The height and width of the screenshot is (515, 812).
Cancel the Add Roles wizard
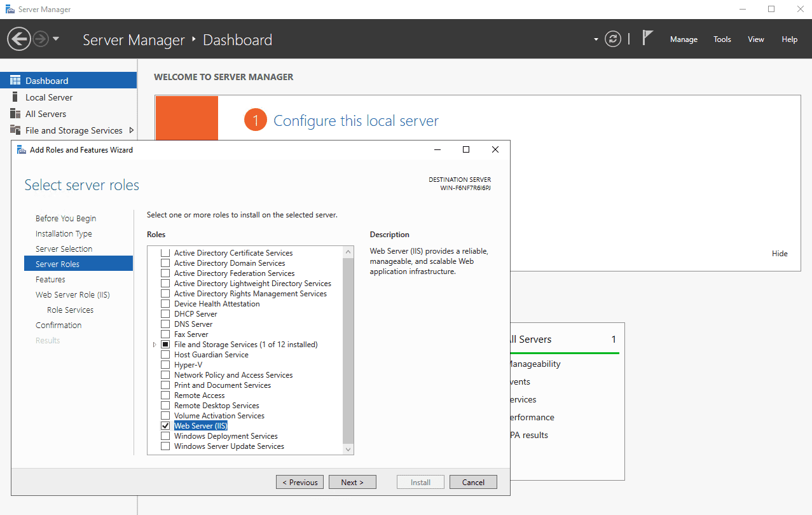point(473,482)
